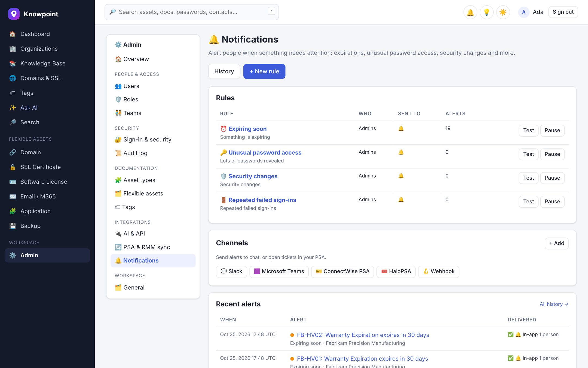The height and width of the screenshot is (368, 588).
Task: Click the bell icon in Expiring soon row
Action: click(x=401, y=128)
